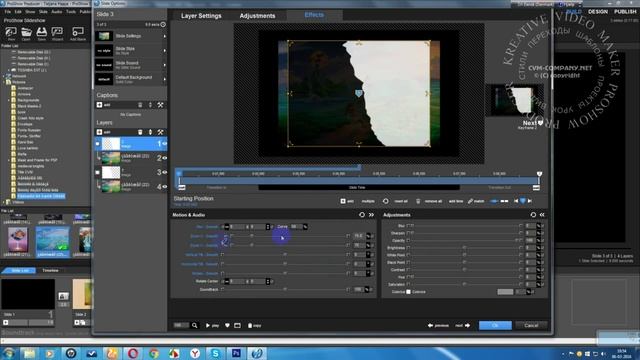
Task: Click the Add Blank slide icon
Action: (x=78, y=32)
